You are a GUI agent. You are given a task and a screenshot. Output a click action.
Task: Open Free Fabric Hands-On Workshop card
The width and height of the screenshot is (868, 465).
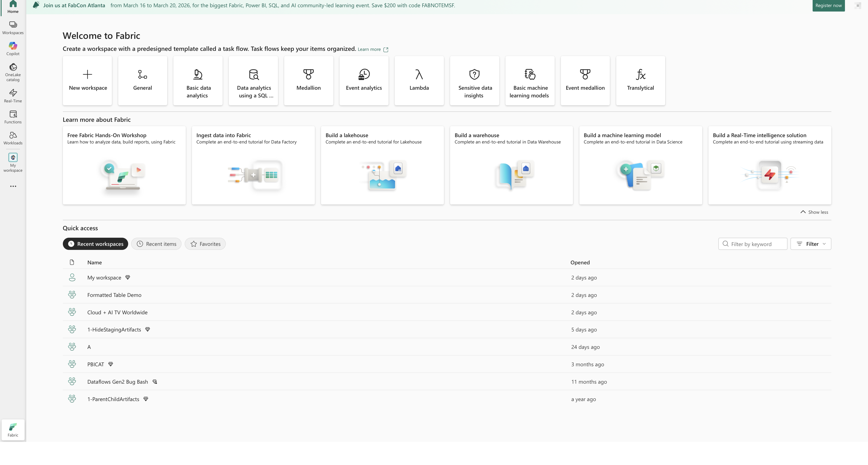pyautogui.click(x=124, y=165)
